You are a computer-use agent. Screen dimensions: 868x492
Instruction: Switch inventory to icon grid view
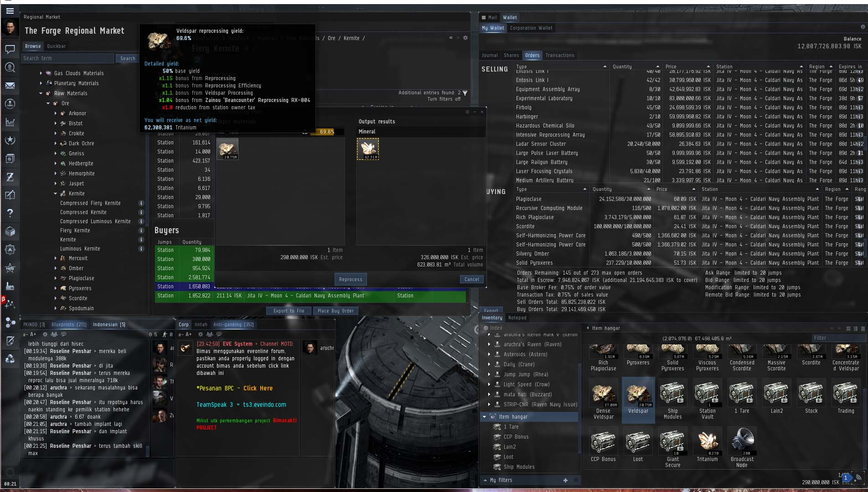point(848,328)
